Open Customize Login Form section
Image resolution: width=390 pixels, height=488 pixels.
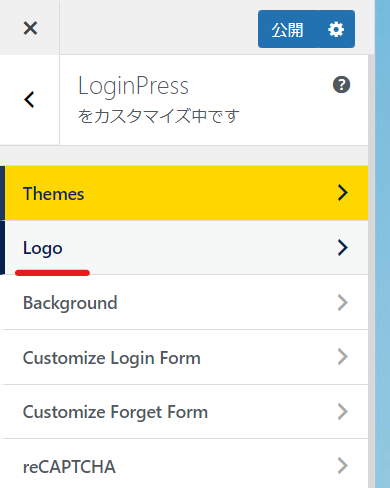tap(184, 357)
